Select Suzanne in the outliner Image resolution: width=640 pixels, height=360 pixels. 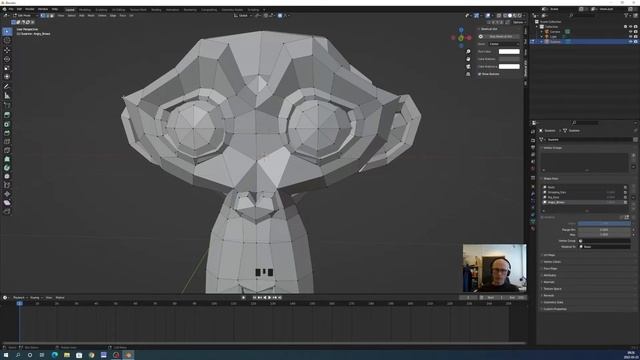555,42
